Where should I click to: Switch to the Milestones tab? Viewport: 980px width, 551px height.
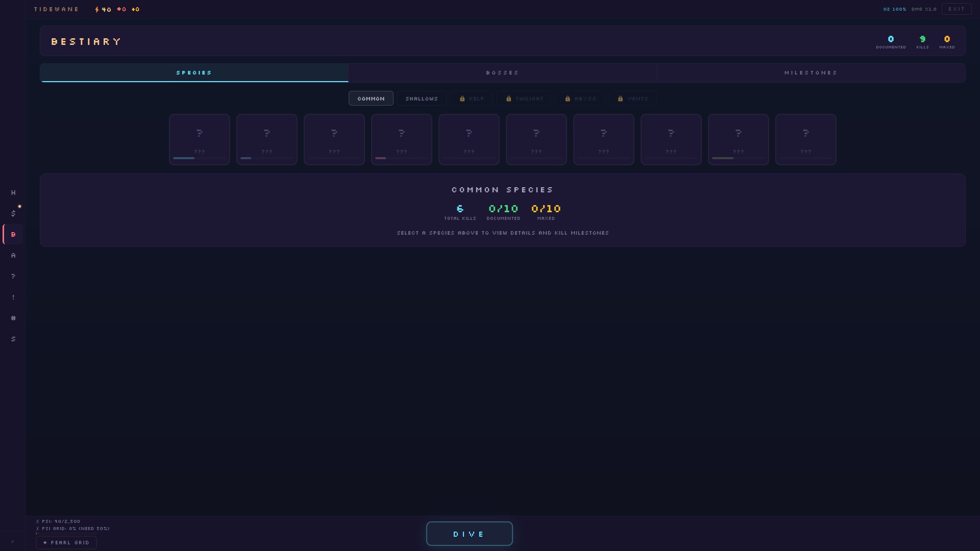click(811, 73)
